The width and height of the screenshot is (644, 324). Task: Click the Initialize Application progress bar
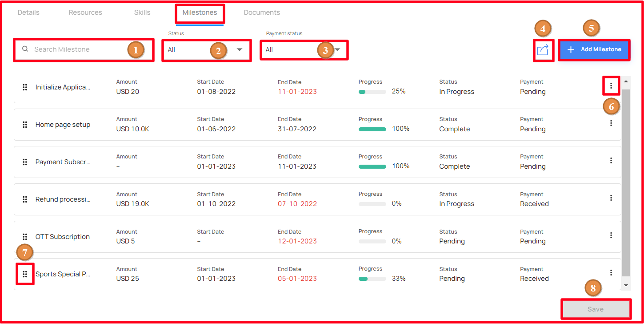[x=372, y=92]
